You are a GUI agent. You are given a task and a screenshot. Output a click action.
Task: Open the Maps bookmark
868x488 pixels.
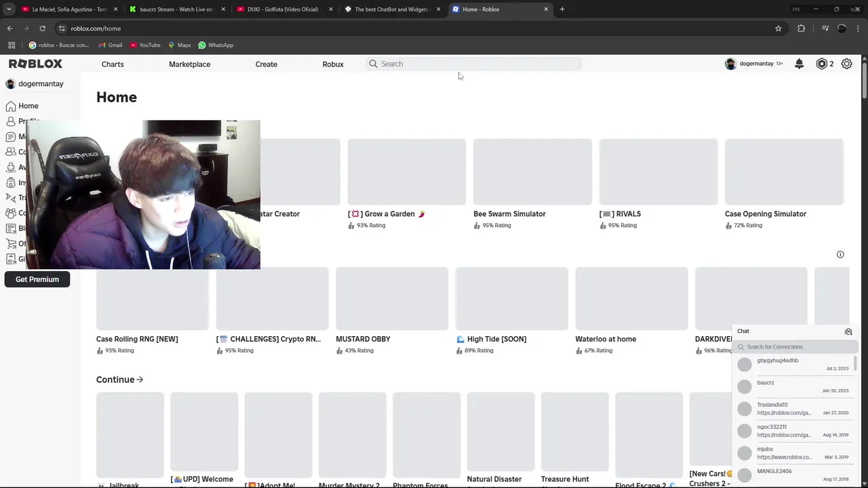tap(179, 45)
